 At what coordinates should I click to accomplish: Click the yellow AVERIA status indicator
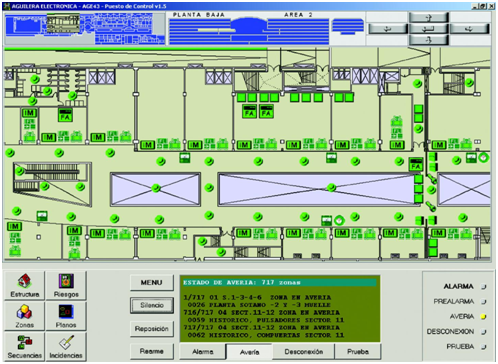pos(483,316)
